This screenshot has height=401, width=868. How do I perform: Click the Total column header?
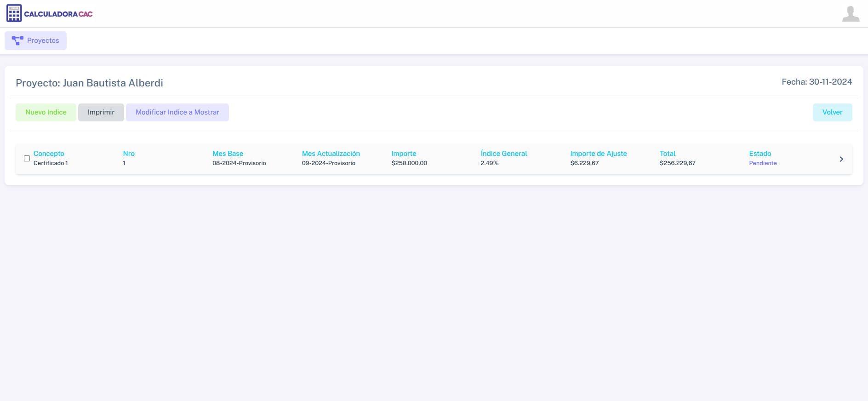(667, 154)
